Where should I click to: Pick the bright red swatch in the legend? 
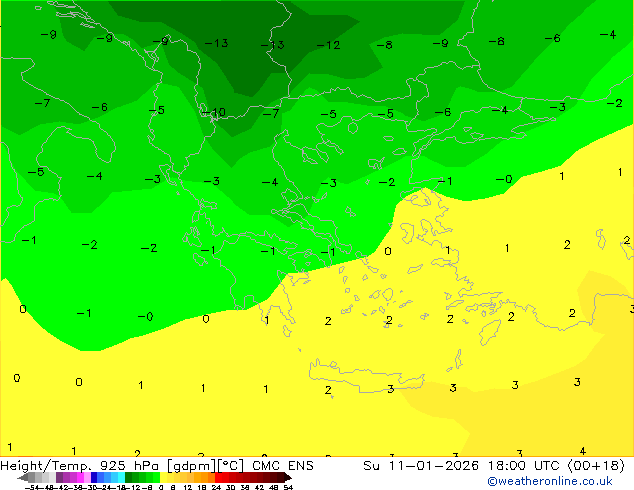point(218,477)
